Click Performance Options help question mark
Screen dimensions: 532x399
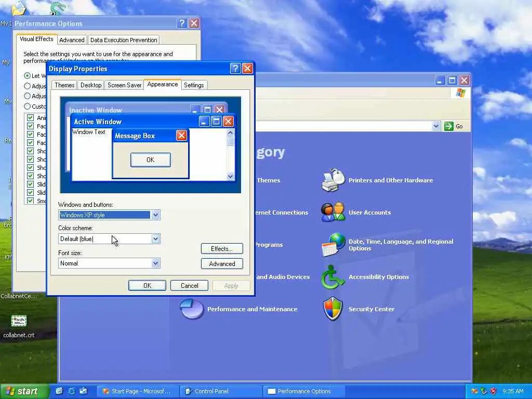(x=182, y=23)
